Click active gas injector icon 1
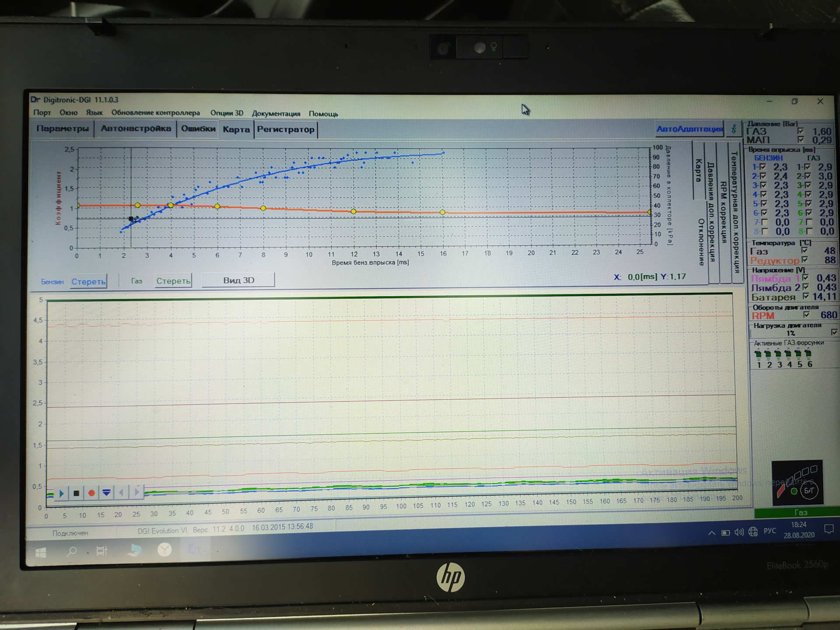Viewport: 840px width, 630px height. point(758,353)
